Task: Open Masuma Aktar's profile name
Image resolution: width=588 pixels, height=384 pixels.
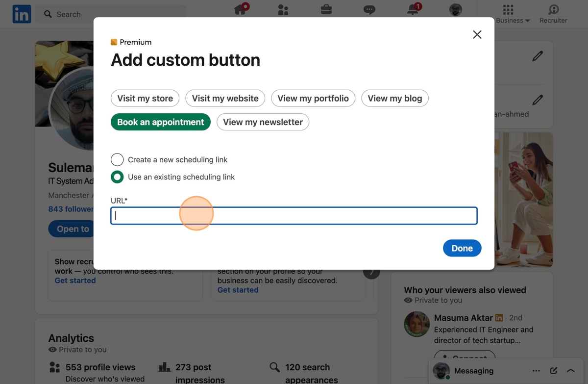Action: [x=463, y=318]
